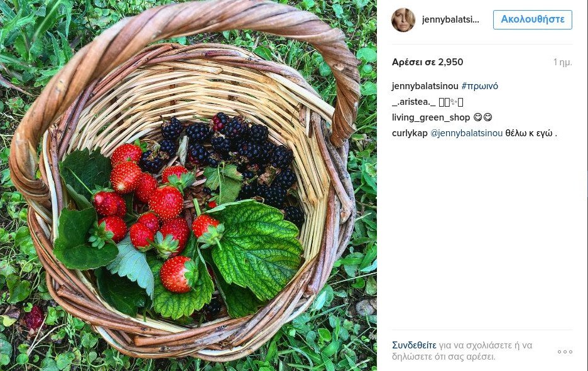Click jennybalatsinou username in caption
Screen dimensions: 588x371
[x=425, y=86]
